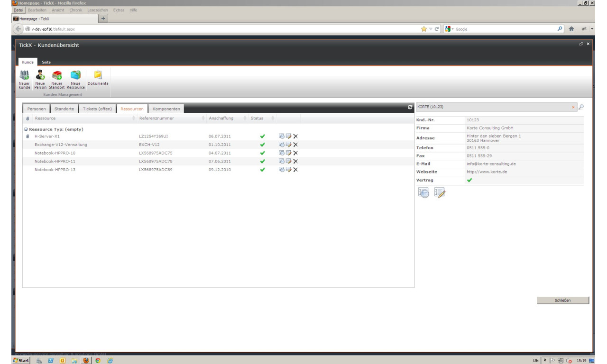Delete the Notebook-HPPRO-13 resource
The height and width of the screenshot is (364, 607).
[x=295, y=169]
